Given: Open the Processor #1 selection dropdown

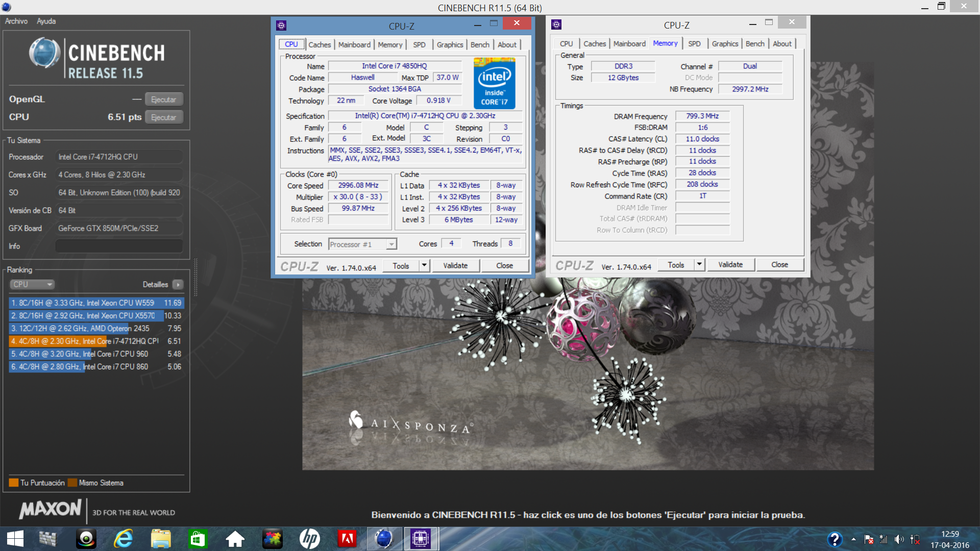Looking at the screenshot, I should click(362, 244).
